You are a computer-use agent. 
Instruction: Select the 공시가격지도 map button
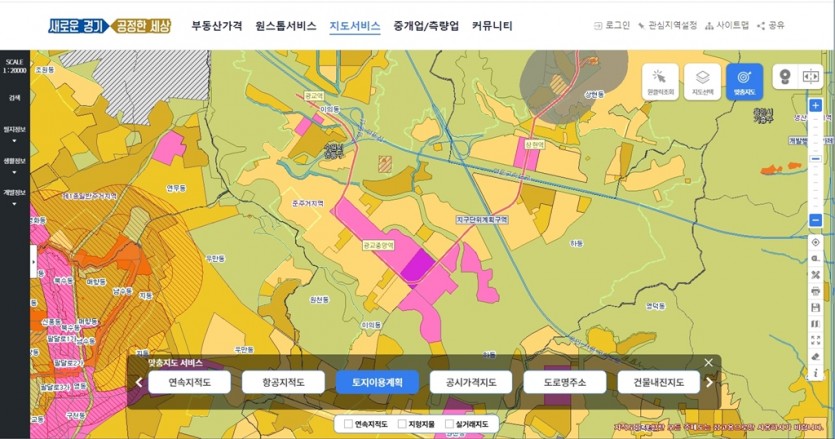coord(470,382)
